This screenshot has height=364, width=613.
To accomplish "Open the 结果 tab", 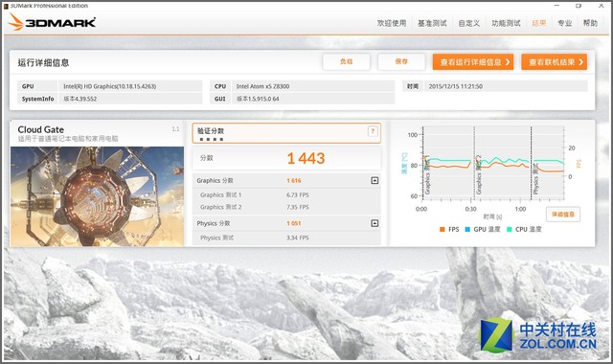I will click(x=538, y=23).
